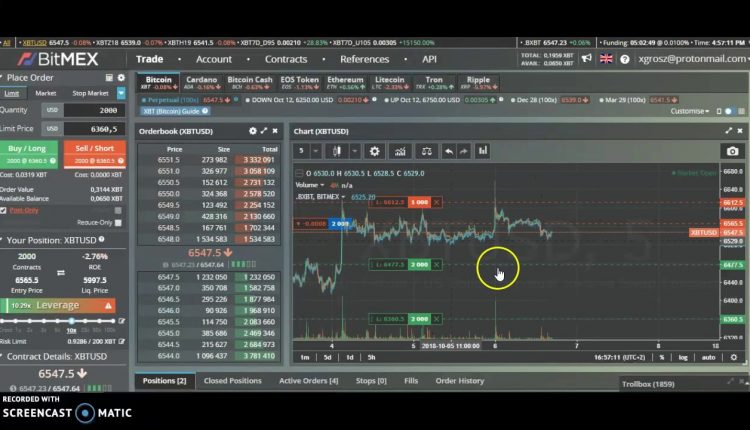Open the Place Order calculator icon

pos(109,77)
